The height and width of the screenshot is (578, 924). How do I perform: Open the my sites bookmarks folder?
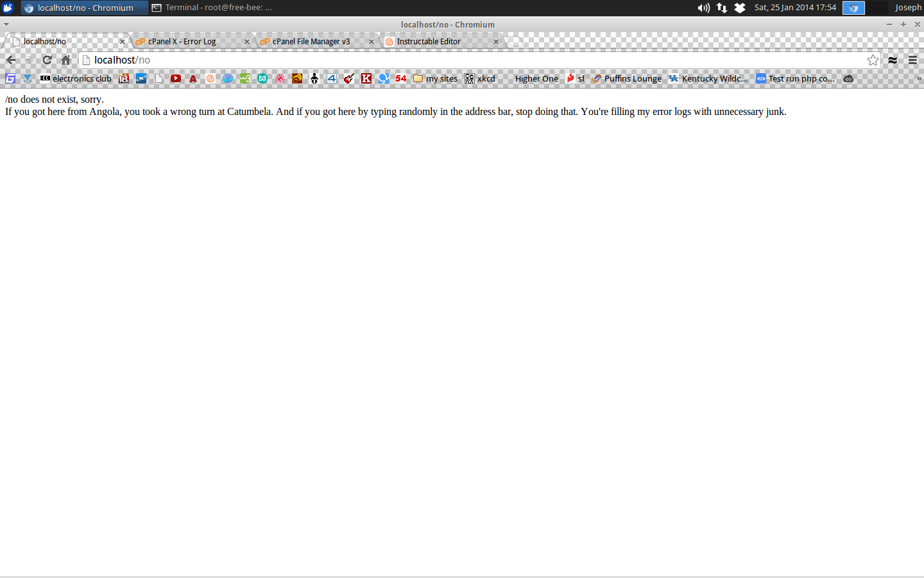tap(434, 78)
